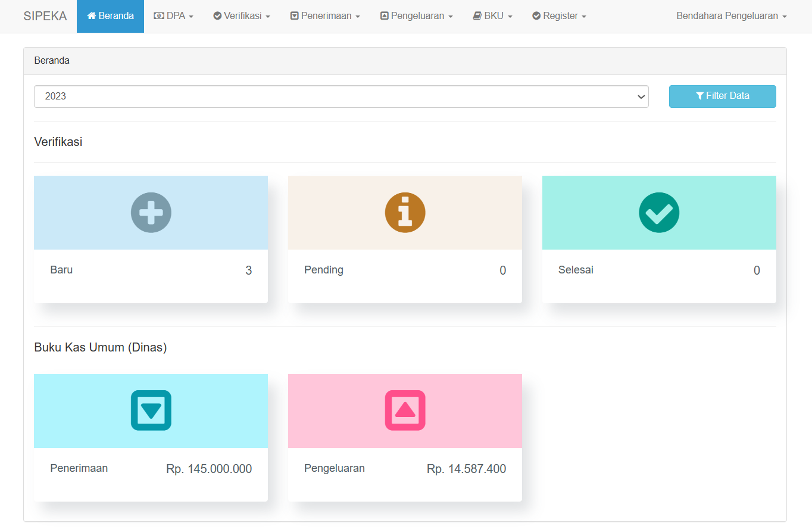812x529 pixels.
Task: Go to the SIPEKA brand link
Action: pyautogui.click(x=45, y=16)
